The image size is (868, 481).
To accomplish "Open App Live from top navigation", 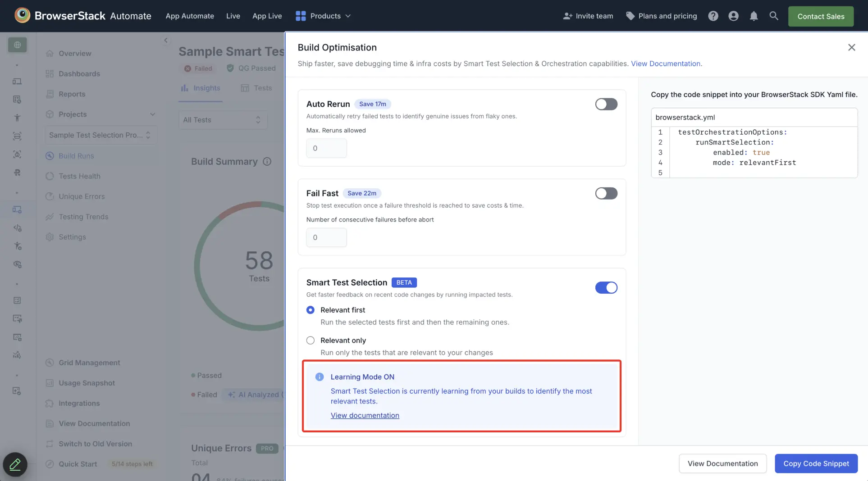I will (x=267, y=16).
